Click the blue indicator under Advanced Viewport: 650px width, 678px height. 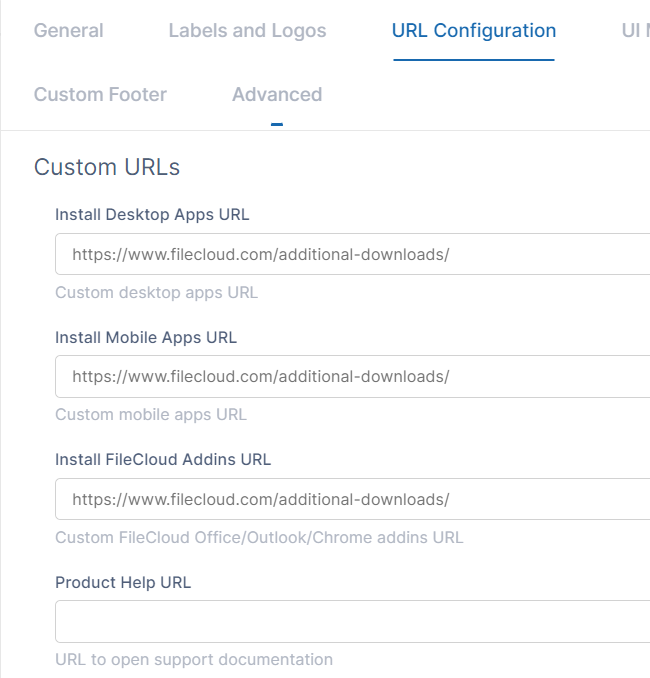click(277, 125)
